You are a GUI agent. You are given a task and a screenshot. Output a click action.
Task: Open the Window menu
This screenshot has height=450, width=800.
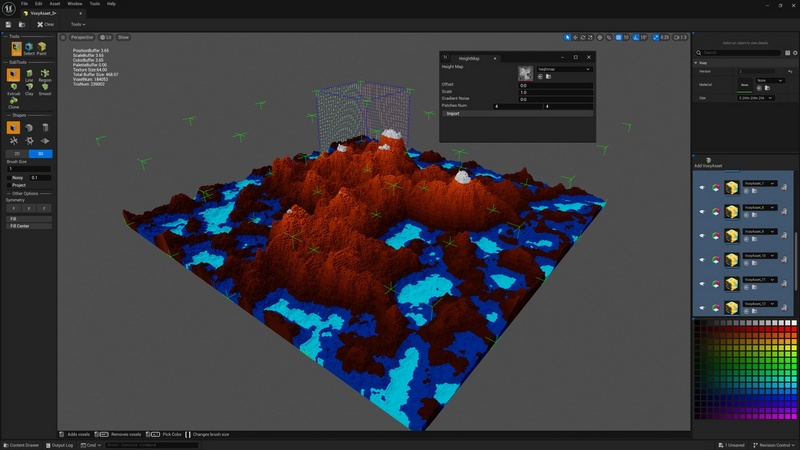74,4
